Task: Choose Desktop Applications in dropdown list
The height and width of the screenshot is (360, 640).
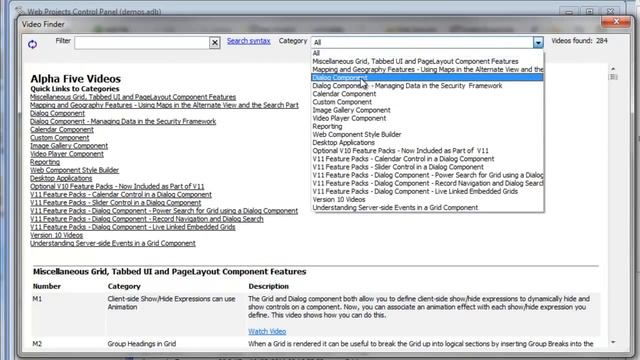Action: tap(427, 142)
